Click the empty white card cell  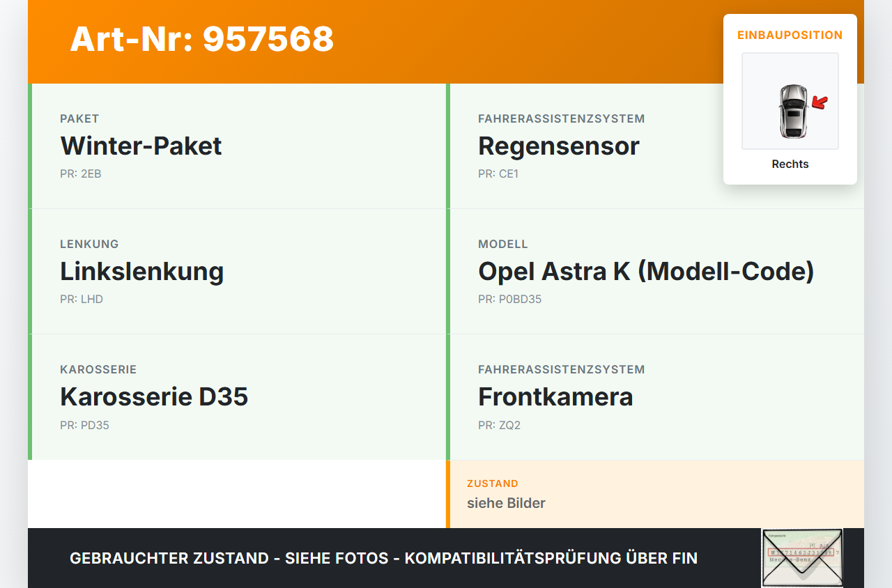point(237,495)
